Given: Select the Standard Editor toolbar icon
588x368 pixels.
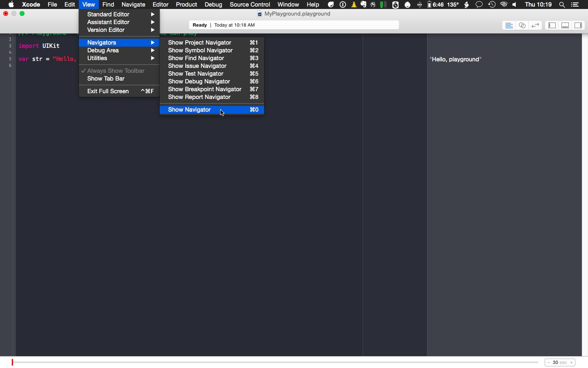Looking at the screenshot, I should pos(509,25).
